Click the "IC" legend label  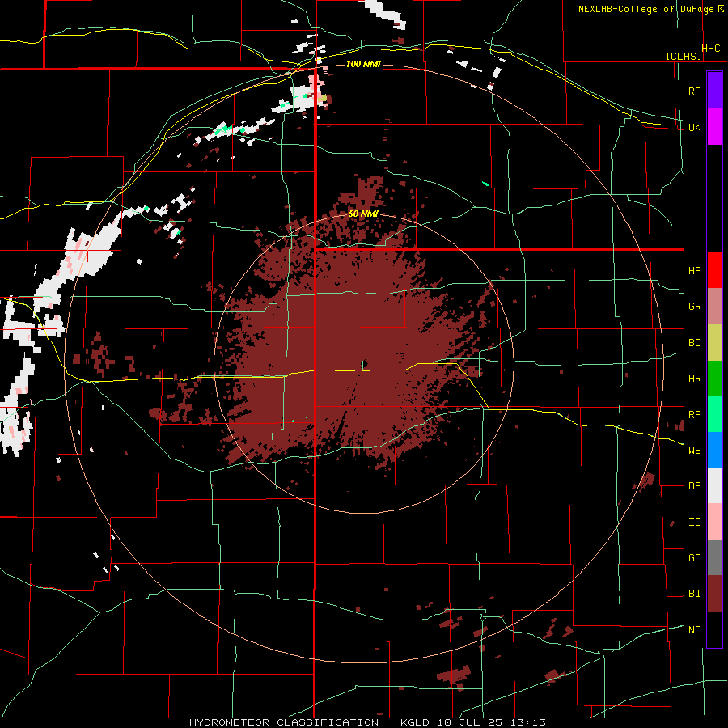coord(694,523)
